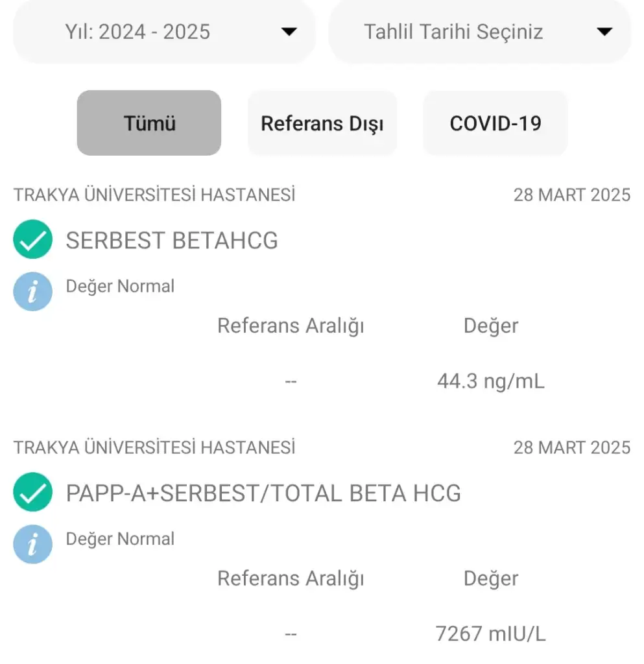Tap info icon under PAPP-A+SERBEST/TOTAL BETA HCG

32,544
